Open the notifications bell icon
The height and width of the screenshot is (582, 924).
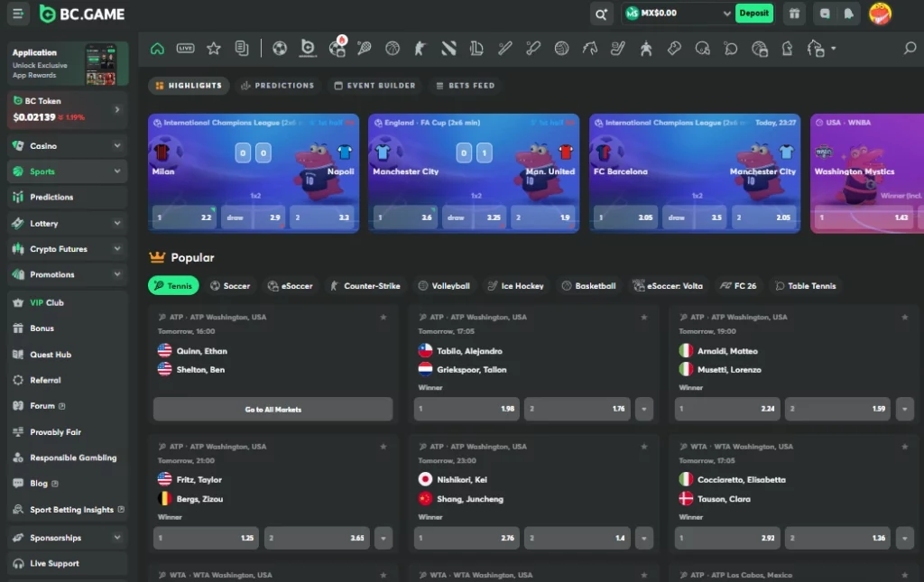pyautogui.click(x=848, y=14)
